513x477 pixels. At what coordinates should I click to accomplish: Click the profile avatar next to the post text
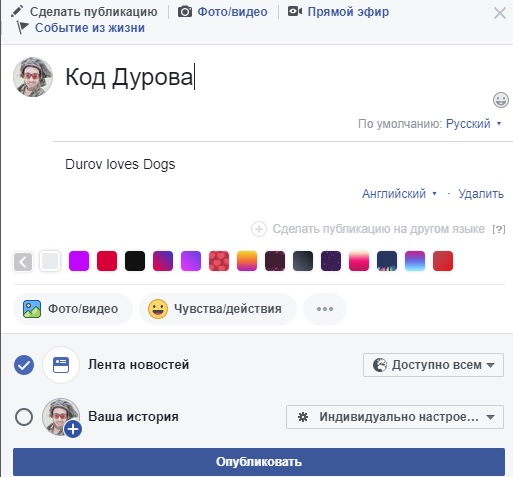point(33,77)
